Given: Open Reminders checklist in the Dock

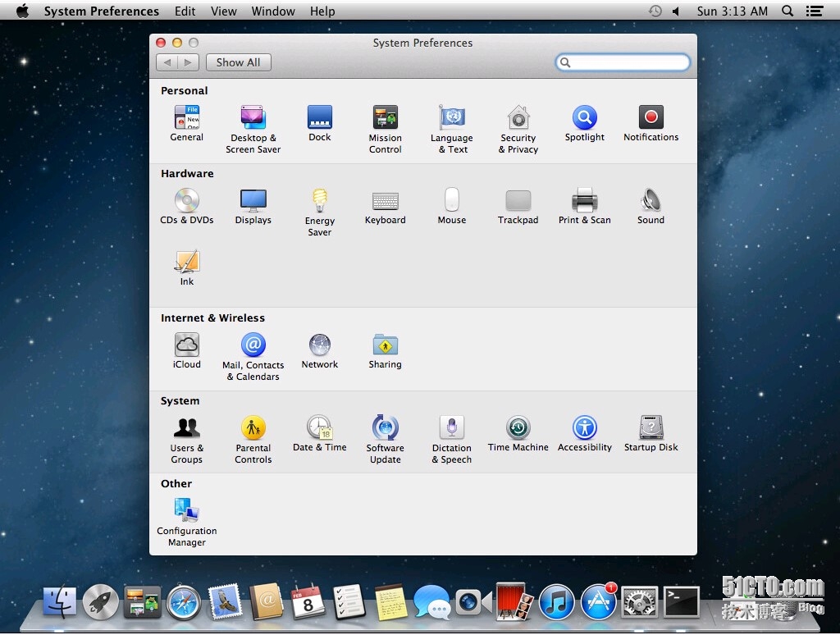Looking at the screenshot, I should (x=349, y=602).
